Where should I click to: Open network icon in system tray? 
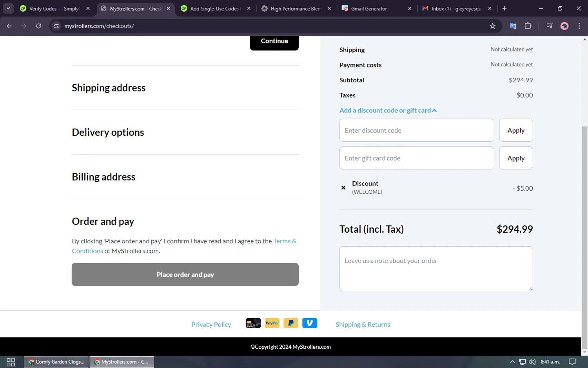pyautogui.click(x=523, y=362)
